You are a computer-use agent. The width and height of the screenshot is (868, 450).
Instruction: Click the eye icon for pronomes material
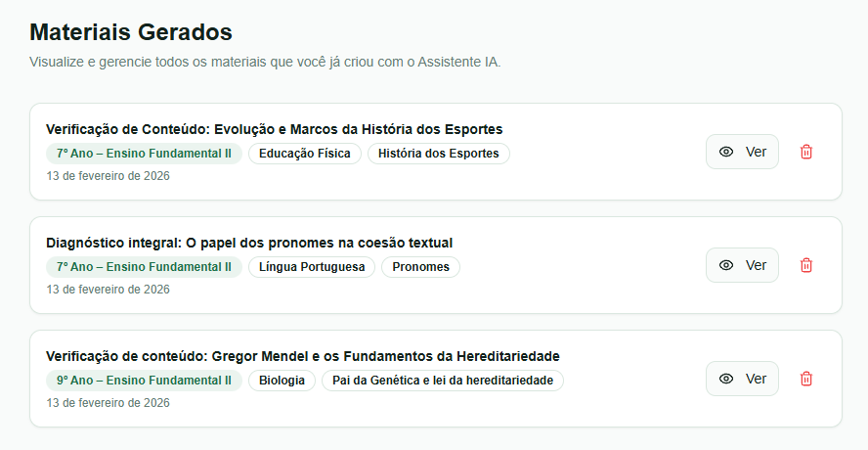(726, 265)
